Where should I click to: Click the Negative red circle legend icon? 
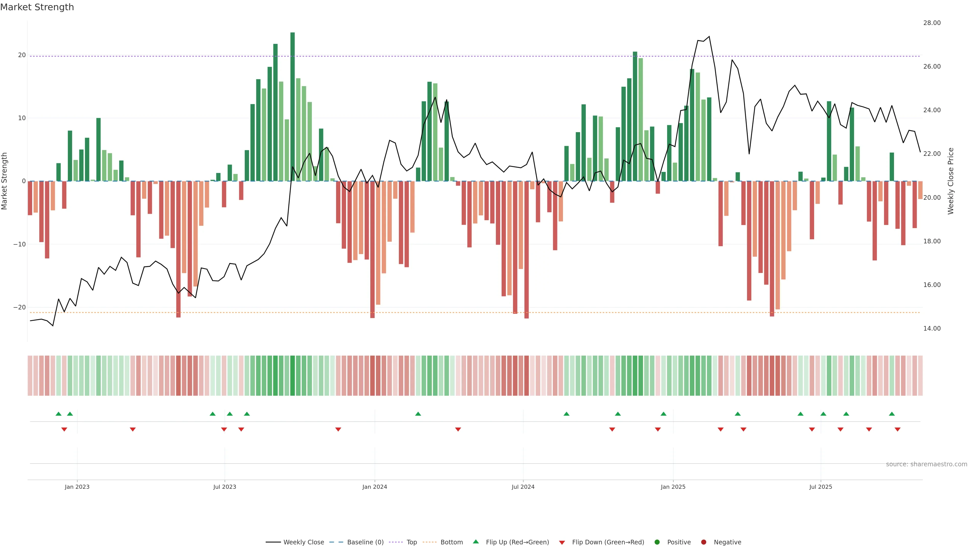(703, 542)
